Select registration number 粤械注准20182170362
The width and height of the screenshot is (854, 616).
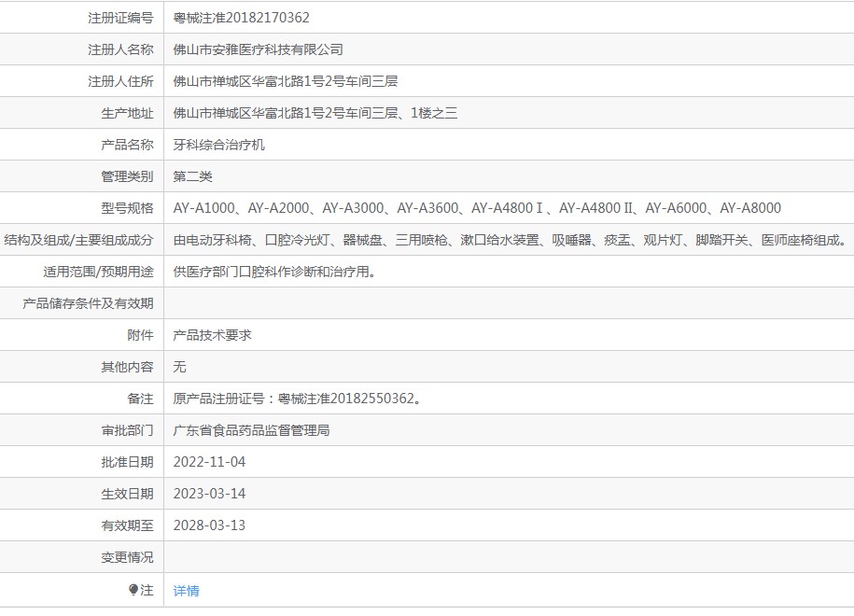(242, 18)
